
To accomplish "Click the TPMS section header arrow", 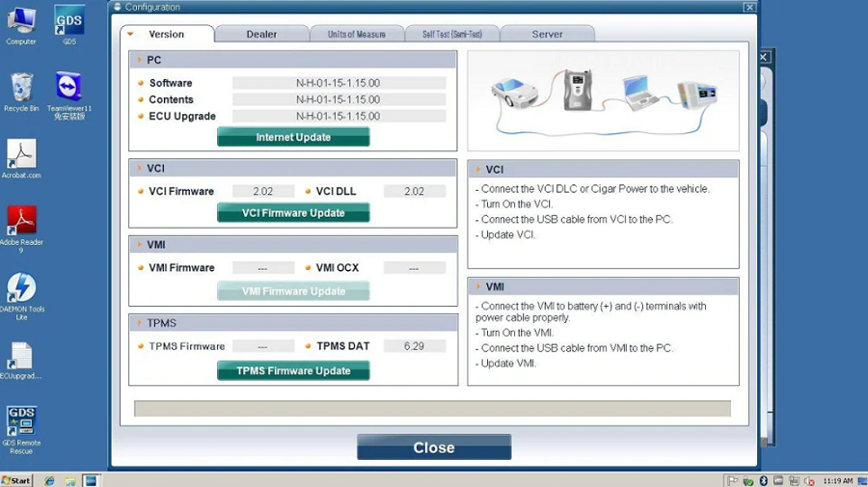I will [140, 323].
